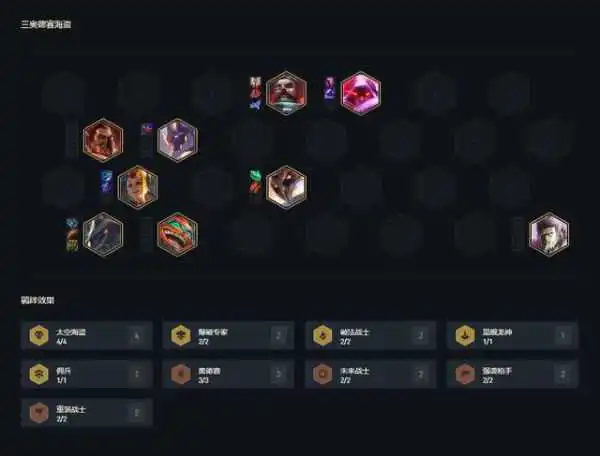Select the lone champion on the far-right board hex
Image resolution: width=600 pixels, height=456 pixels.
click(x=549, y=234)
